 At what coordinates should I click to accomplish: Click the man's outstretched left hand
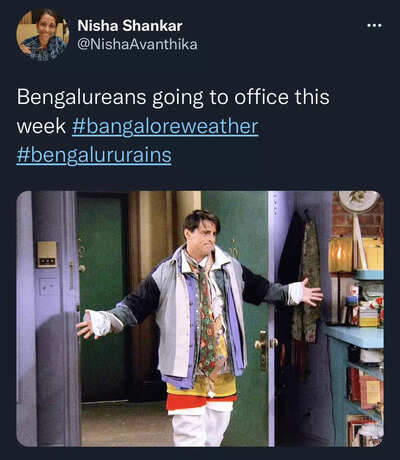pyautogui.click(x=312, y=292)
